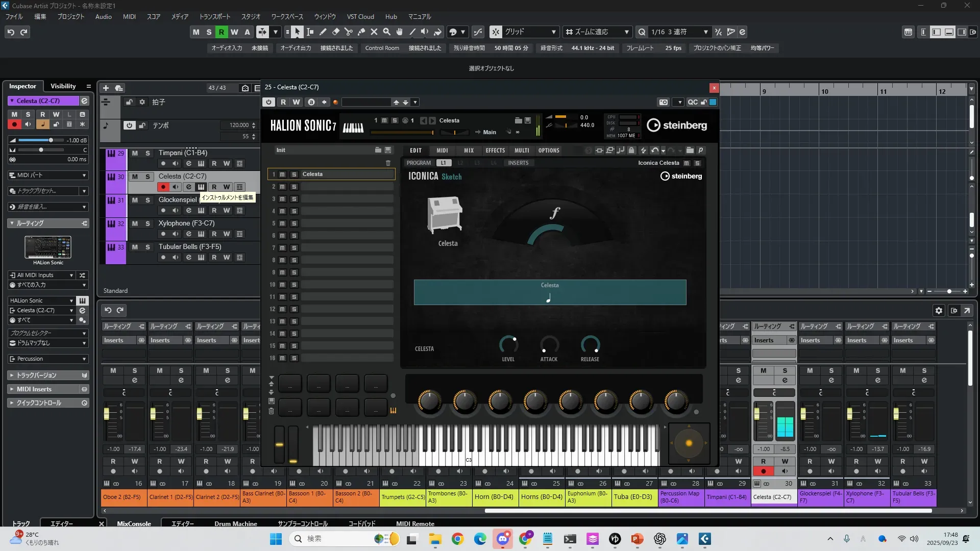
Task: Click Edit Instrument icon on Celesta track
Action: pos(201,187)
